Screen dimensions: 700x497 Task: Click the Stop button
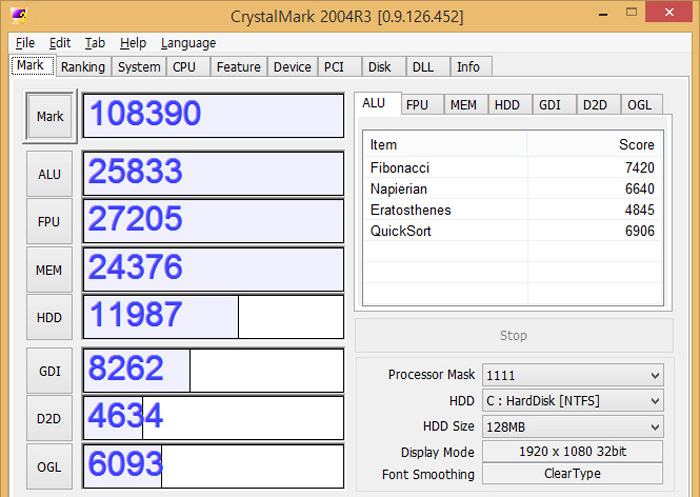514,335
